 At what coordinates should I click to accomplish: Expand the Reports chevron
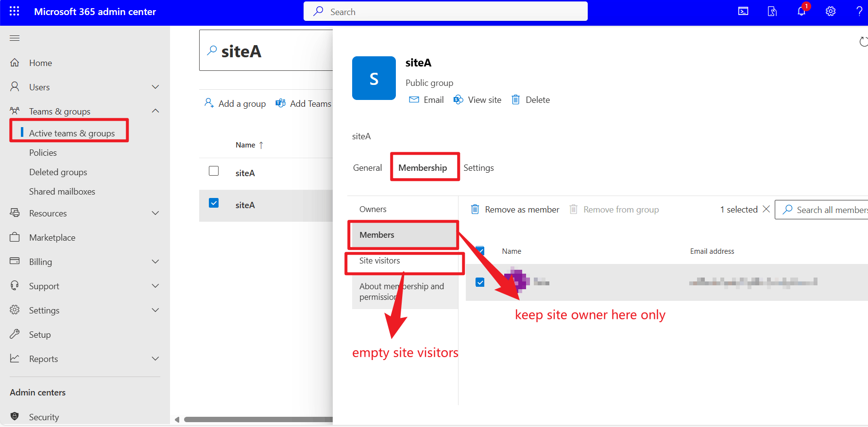coord(155,359)
